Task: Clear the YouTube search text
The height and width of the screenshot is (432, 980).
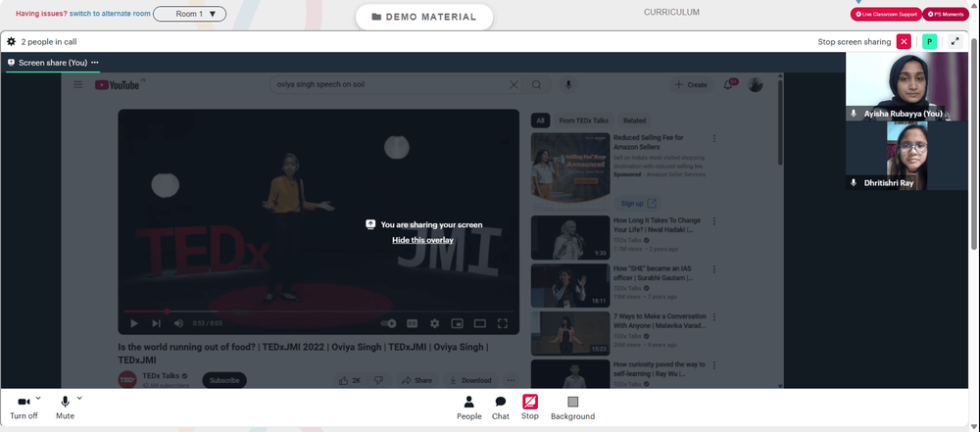Action: (x=514, y=85)
